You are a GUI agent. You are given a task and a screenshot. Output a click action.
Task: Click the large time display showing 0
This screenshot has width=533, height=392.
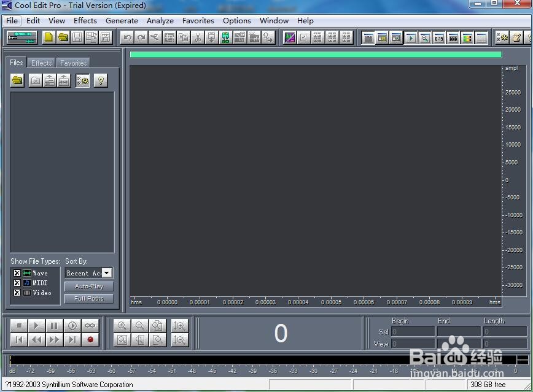281,333
